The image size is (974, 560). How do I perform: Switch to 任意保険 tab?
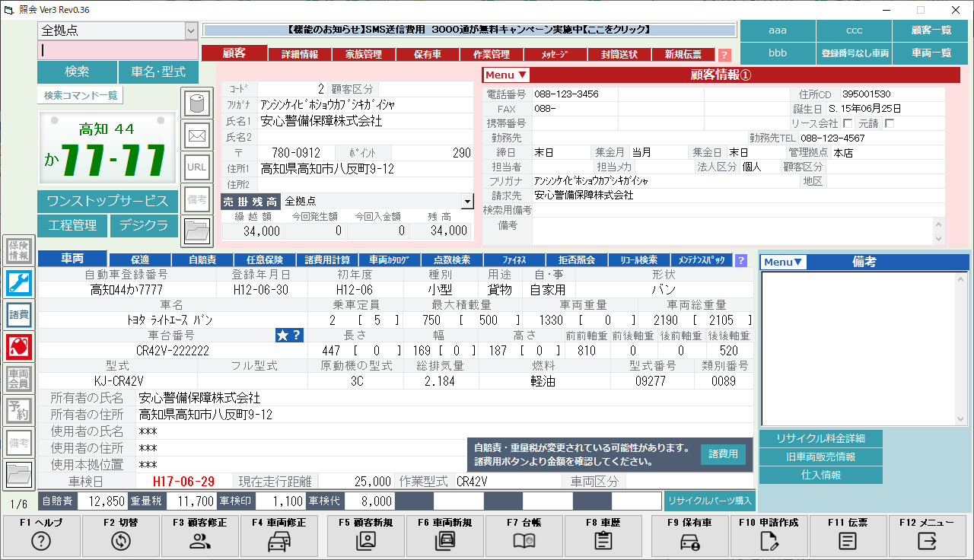pyautogui.click(x=265, y=260)
